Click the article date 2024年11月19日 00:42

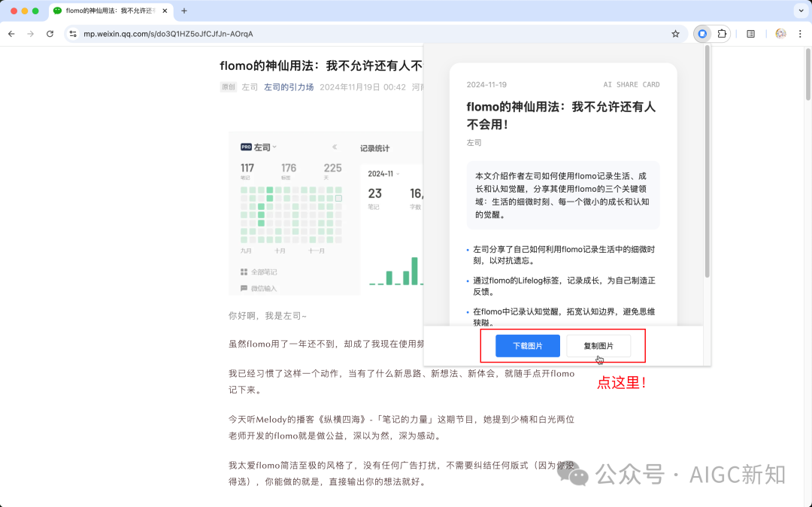coord(362,87)
